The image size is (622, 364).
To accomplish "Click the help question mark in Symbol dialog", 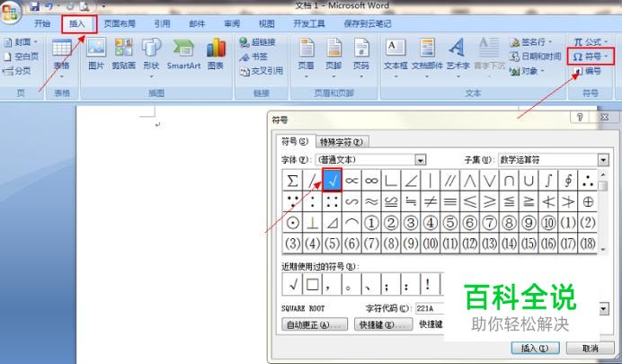I will (x=580, y=117).
